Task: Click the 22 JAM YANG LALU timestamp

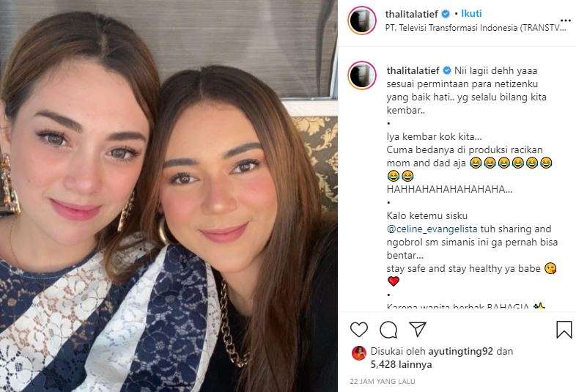Action: point(383,381)
